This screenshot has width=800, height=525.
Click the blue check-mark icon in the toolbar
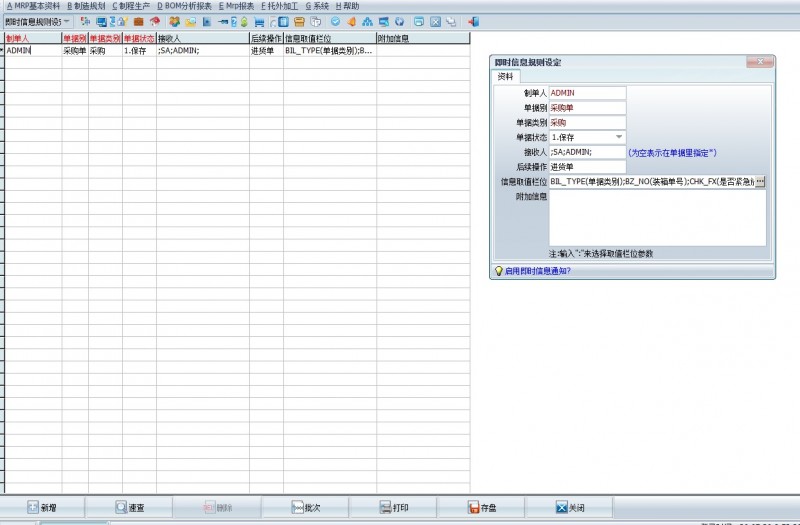tap(335, 21)
